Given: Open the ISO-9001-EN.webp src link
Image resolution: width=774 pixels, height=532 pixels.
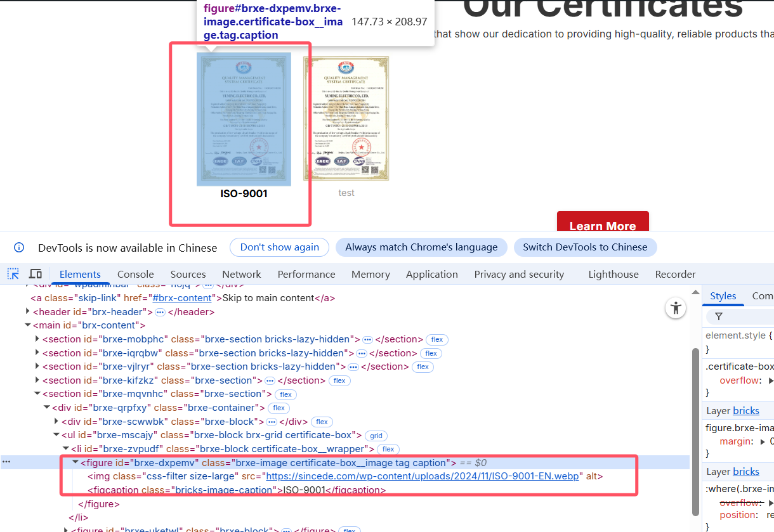Looking at the screenshot, I should click(423, 476).
